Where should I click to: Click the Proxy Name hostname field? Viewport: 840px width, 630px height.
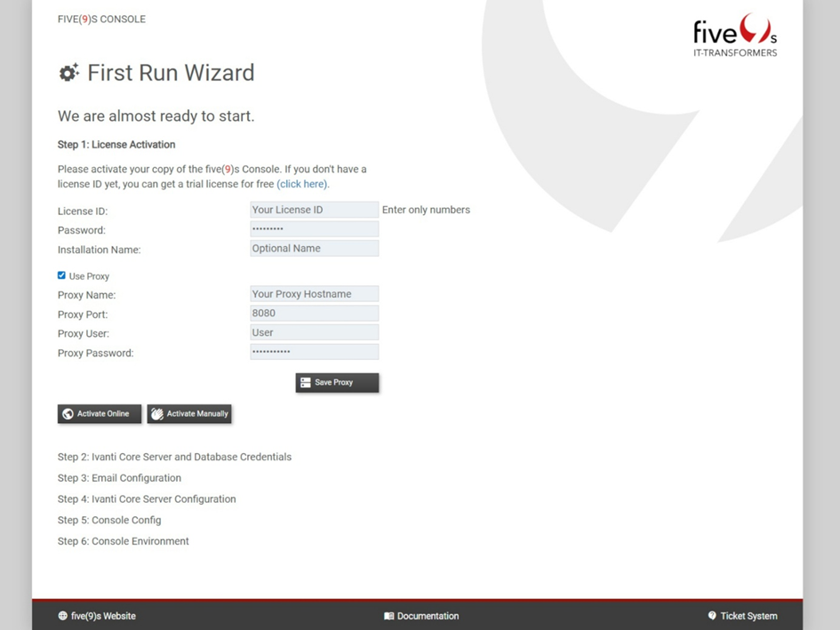point(315,293)
